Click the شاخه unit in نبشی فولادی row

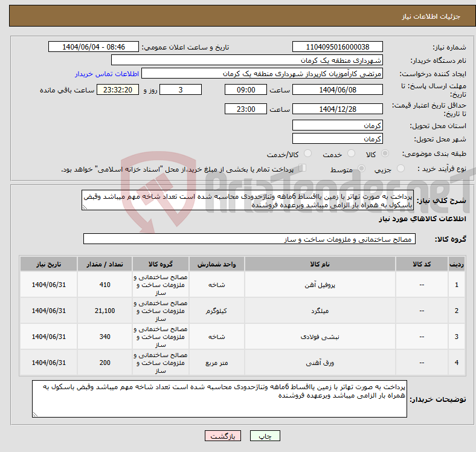216,337
